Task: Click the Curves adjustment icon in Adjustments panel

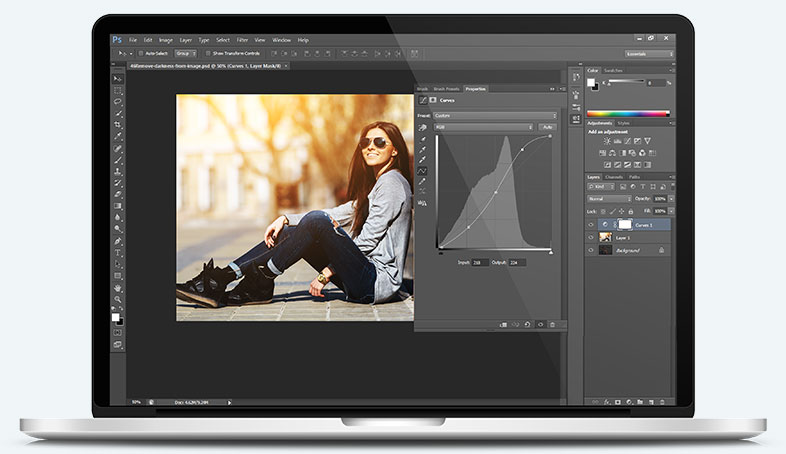Action: (x=627, y=141)
